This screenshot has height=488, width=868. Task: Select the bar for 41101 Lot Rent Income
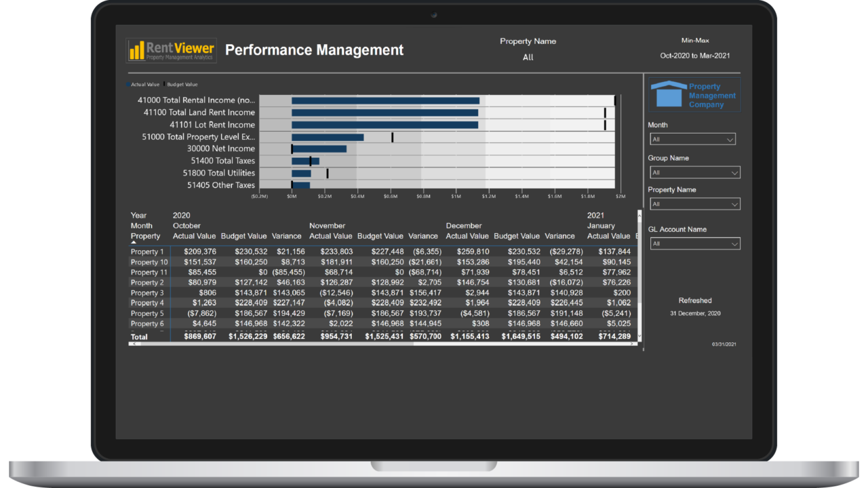tap(384, 125)
